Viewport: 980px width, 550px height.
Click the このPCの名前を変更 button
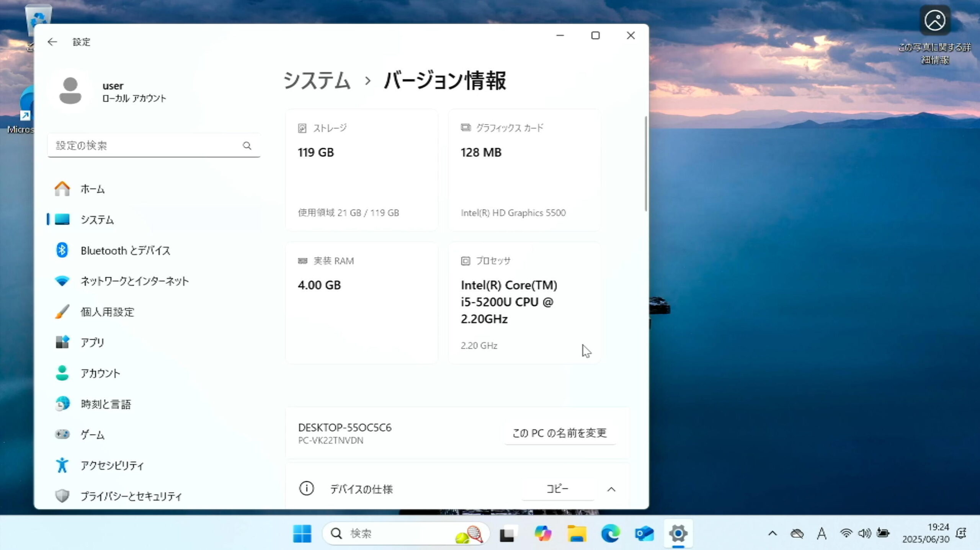(559, 433)
